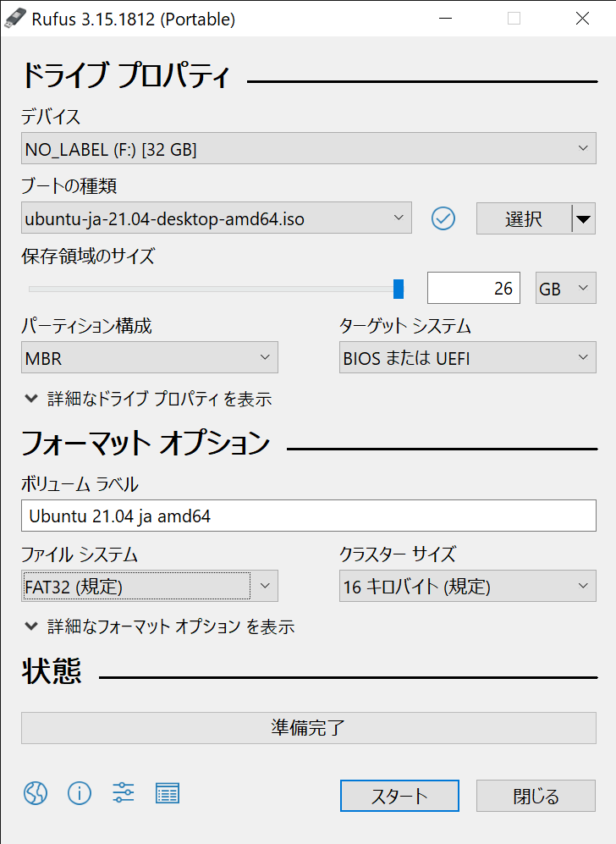This screenshot has height=844, width=616.
Task: Click the ISO checksum checkmark icon
Action: pyautogui.click(x=443, y=218)
